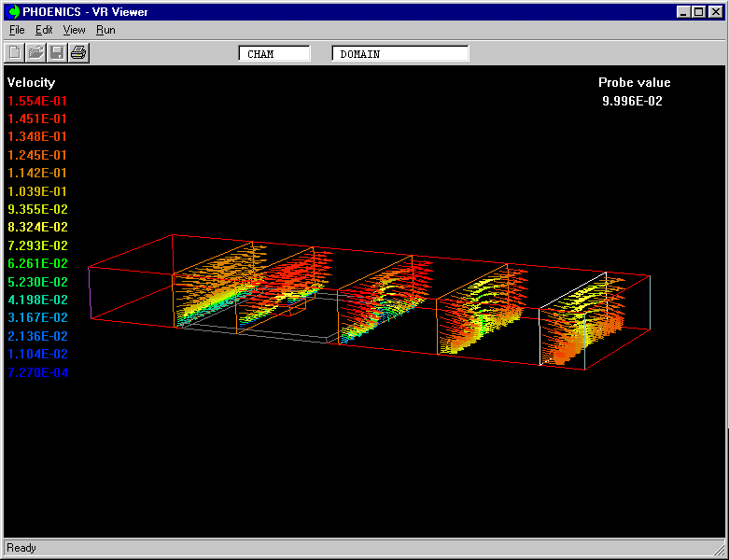Save with the floppy disk icon
The height and width of the screenshot is (560, 729).
click(57, 52)
